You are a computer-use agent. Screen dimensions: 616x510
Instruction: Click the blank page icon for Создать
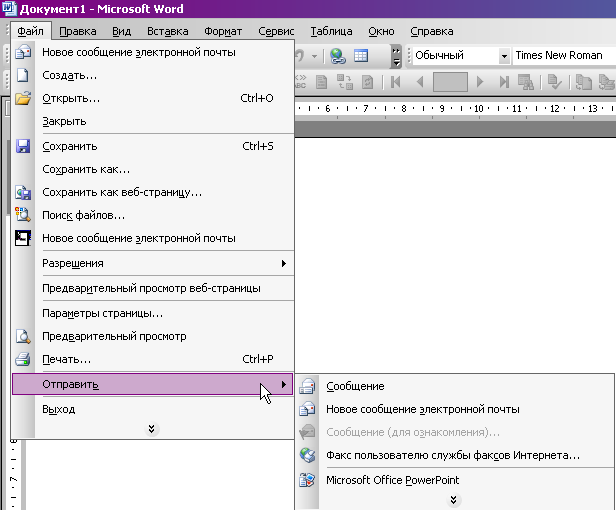(x=23, y=75)
